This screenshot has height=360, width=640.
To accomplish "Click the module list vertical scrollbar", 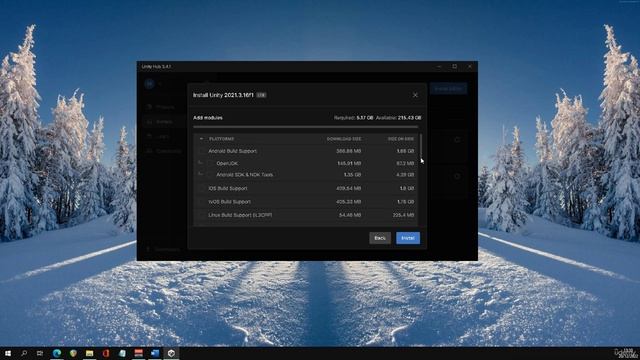I will (421, 147).
